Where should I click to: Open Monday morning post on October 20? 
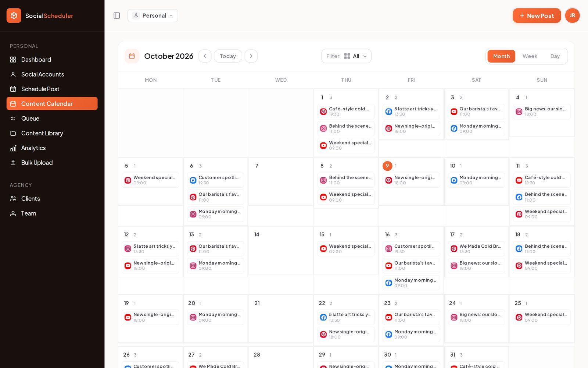[215, 317]
